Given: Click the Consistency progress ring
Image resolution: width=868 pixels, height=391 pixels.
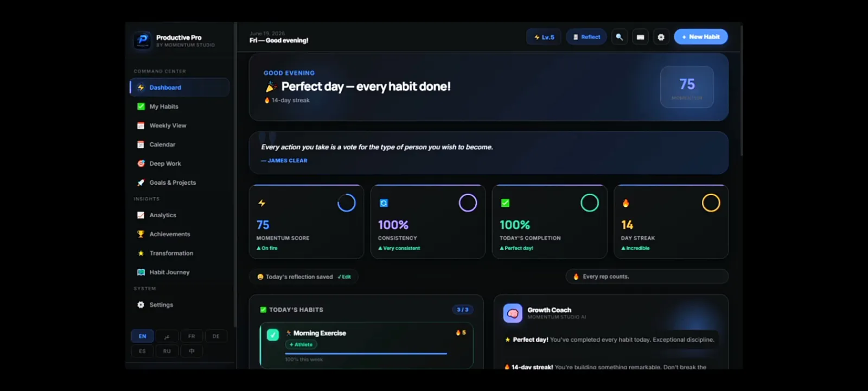Looking at the screenshot, I should pyautogui.click(x=468, y=203).
